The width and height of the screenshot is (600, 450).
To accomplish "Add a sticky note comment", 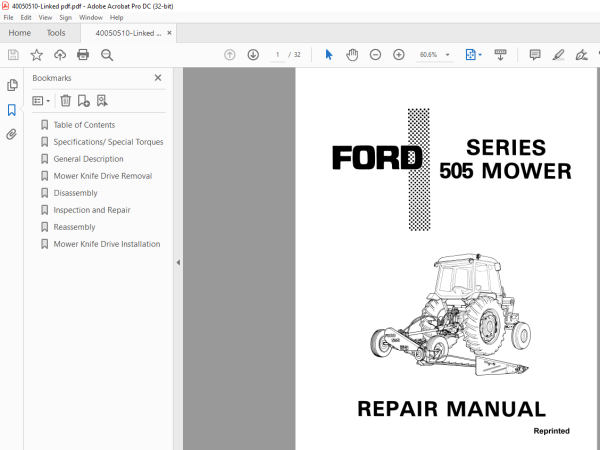I will [x=535, y=55].
